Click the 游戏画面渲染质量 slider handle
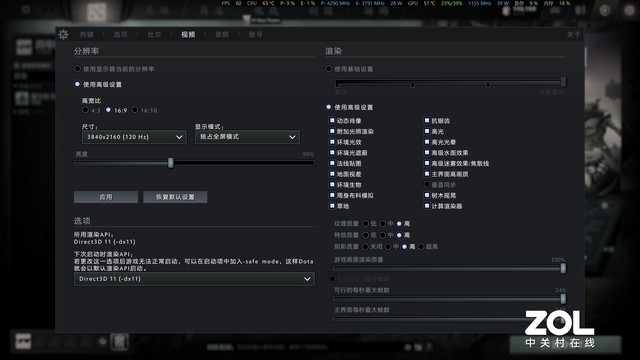Viewport: 640px width, 360px height. point(563,268)
